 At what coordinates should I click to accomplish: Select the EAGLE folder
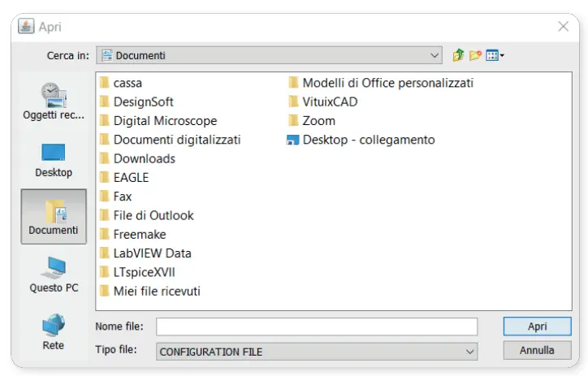click(131, 177)
